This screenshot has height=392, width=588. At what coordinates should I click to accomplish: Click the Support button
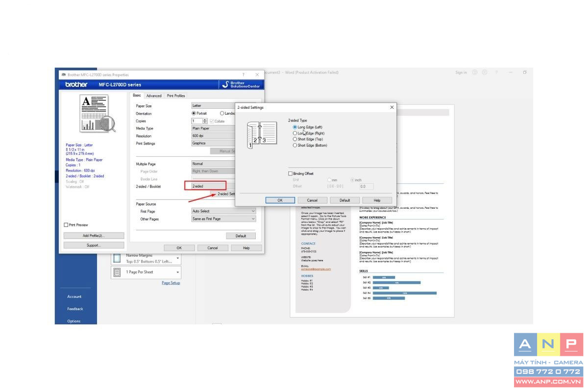point(94,245)
